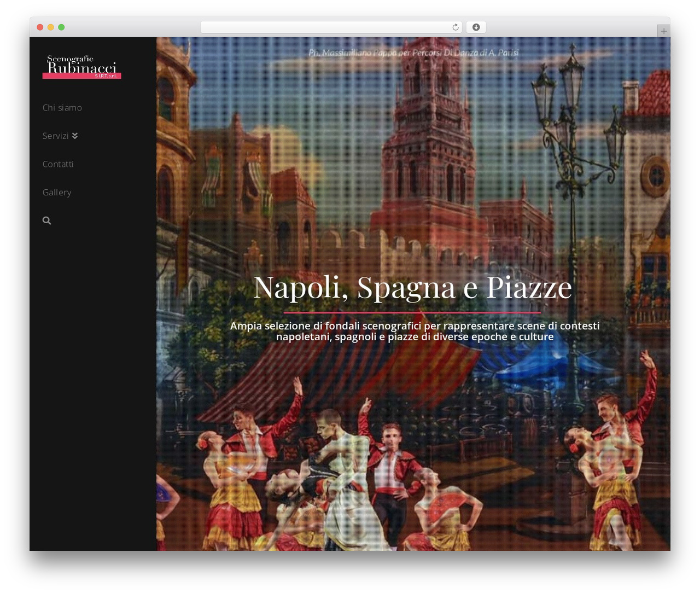Focus the browser address bar
The width and height of the screenshot is (700, 593).
331,27
